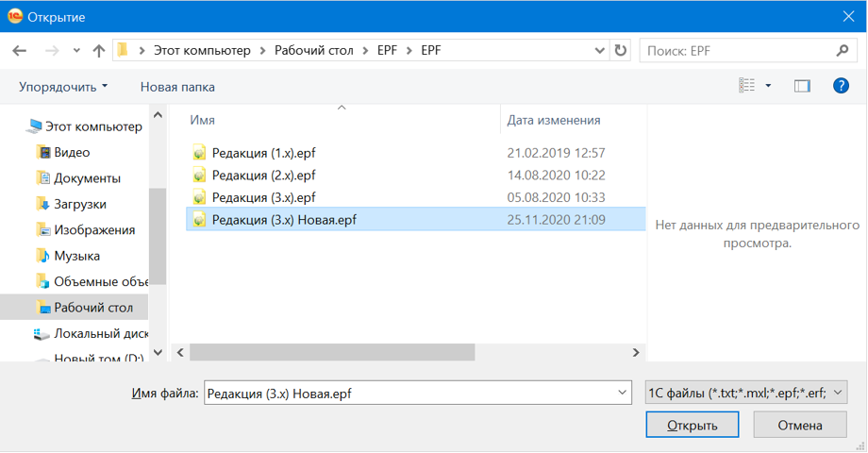The image size is (868, 453).
Task: Toggle the preview pane icon
Action: pyautogui.click(x=802, y=86)
